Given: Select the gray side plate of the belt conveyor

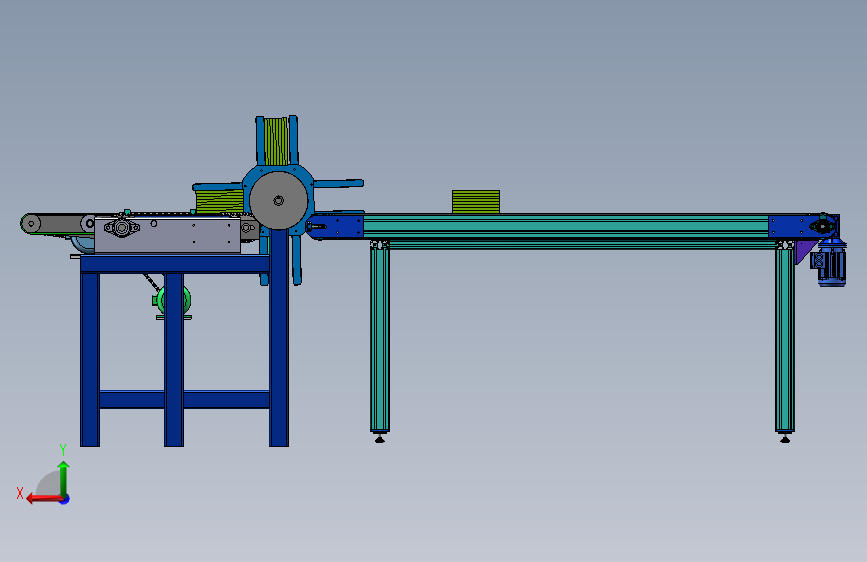Looking at the screenshot, I should (168, 236).
